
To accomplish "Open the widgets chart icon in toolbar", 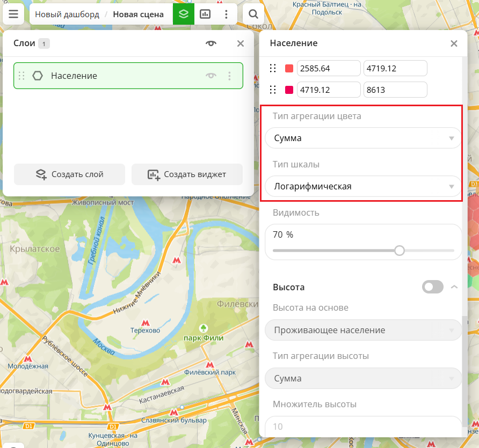I will [x=205, y=14].
